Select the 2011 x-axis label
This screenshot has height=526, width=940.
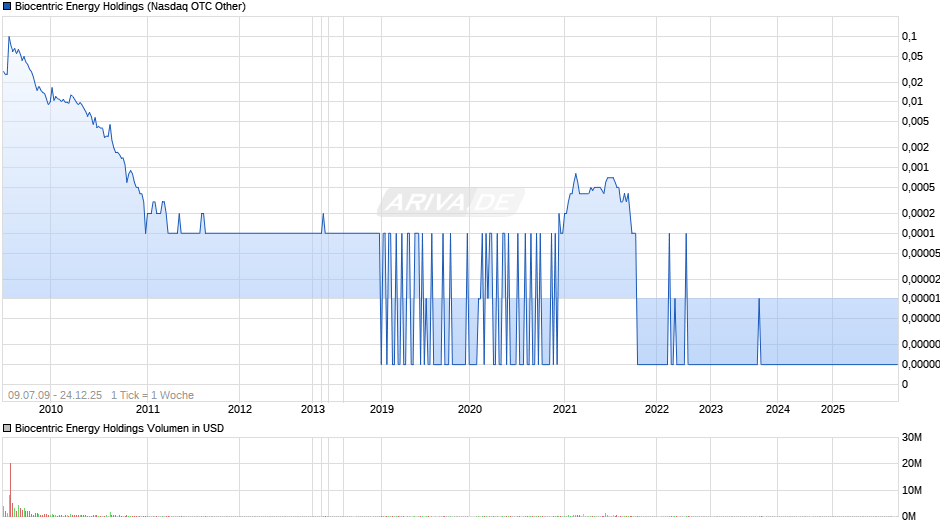pyautogui.click(x=147, y=409)
